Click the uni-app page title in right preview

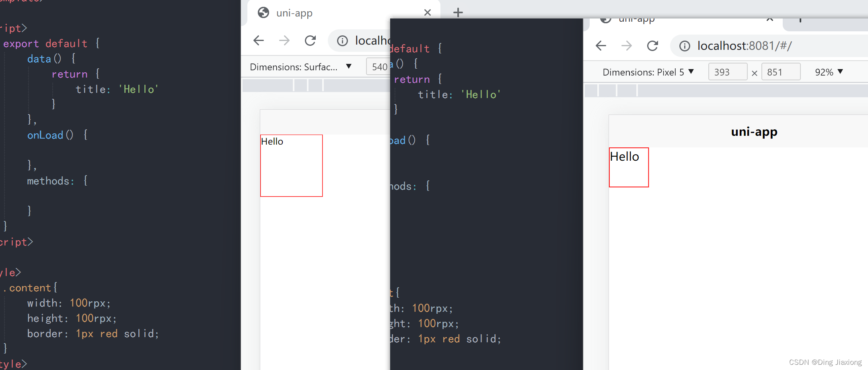(754, 132)
